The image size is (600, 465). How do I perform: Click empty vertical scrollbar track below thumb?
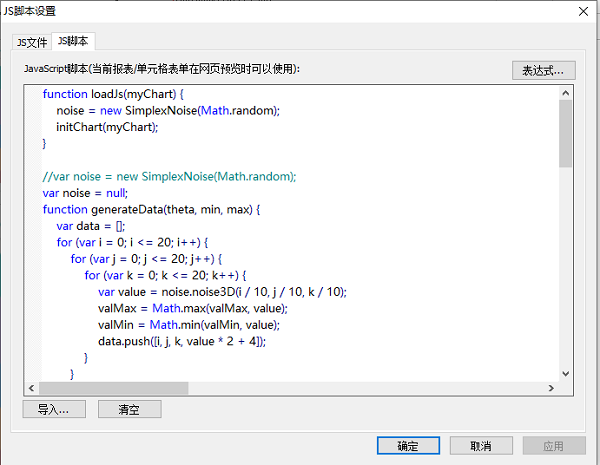pyautogui.click(x=566, y=270)
